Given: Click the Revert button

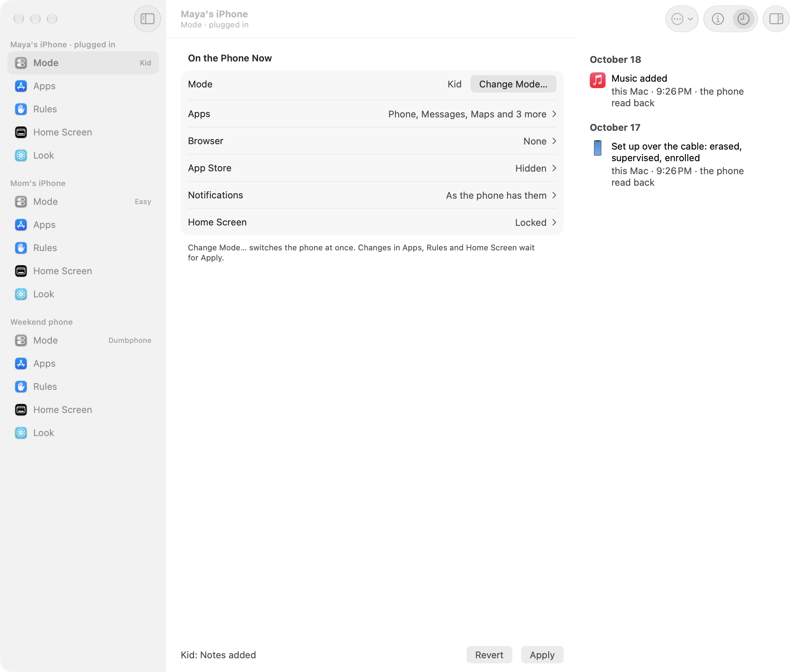Looking at the screenshot, I should point(489,654).
